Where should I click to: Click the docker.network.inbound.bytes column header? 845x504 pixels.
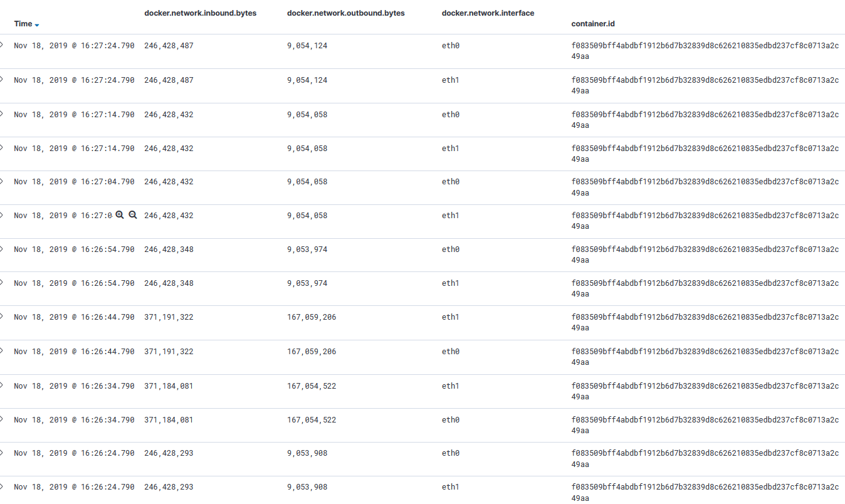pos(200,13)
